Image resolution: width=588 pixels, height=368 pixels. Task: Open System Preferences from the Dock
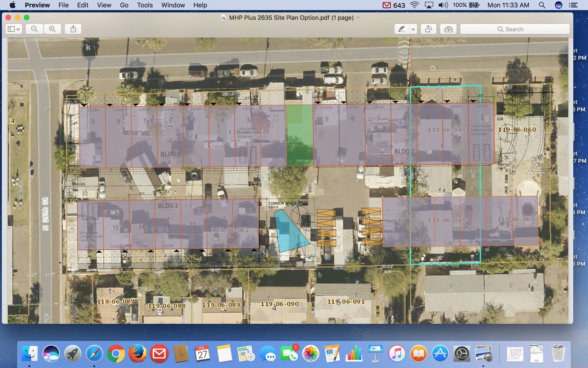click(x=462, y=354)
